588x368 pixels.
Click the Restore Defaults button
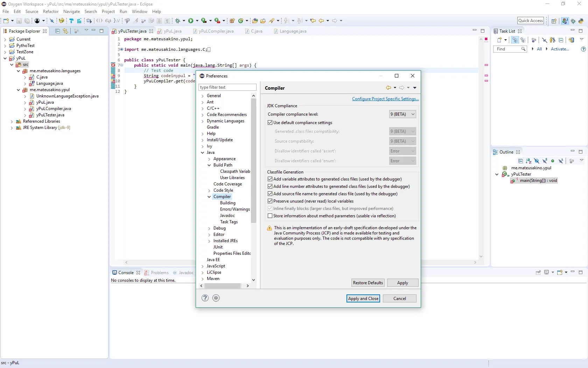coord(368,283)
